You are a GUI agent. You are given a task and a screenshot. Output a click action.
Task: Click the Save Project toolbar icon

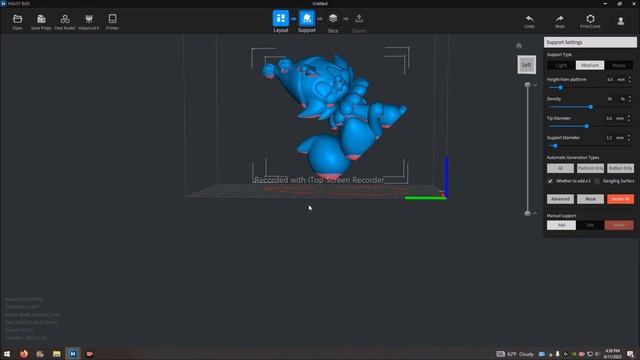(41, 22)
